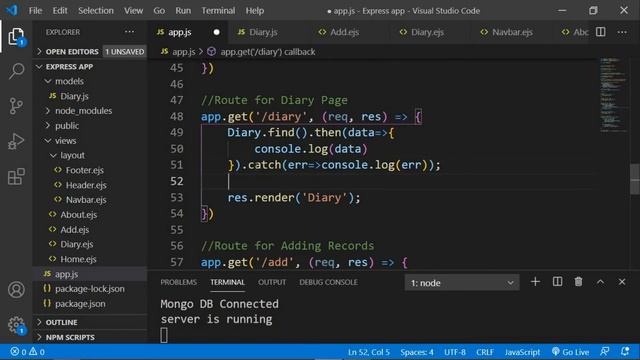
Task: Open the File menu
Action: [36, 11]
